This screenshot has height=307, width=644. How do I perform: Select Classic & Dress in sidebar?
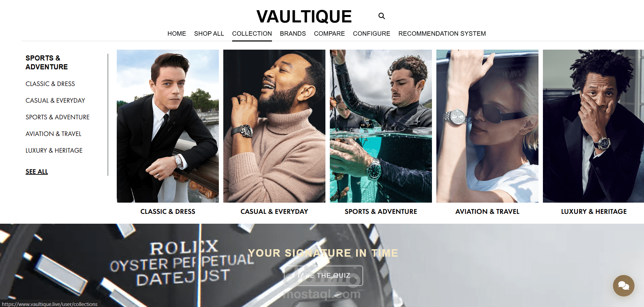click(50, 84)
